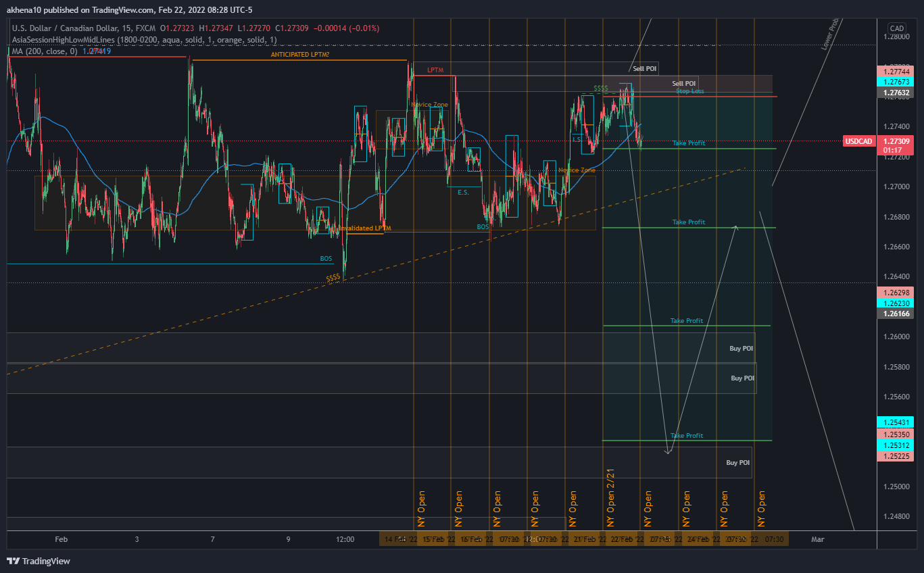Click the Mar label on the time axis
The image size is (924, 573).
click(x=818, y=539)
